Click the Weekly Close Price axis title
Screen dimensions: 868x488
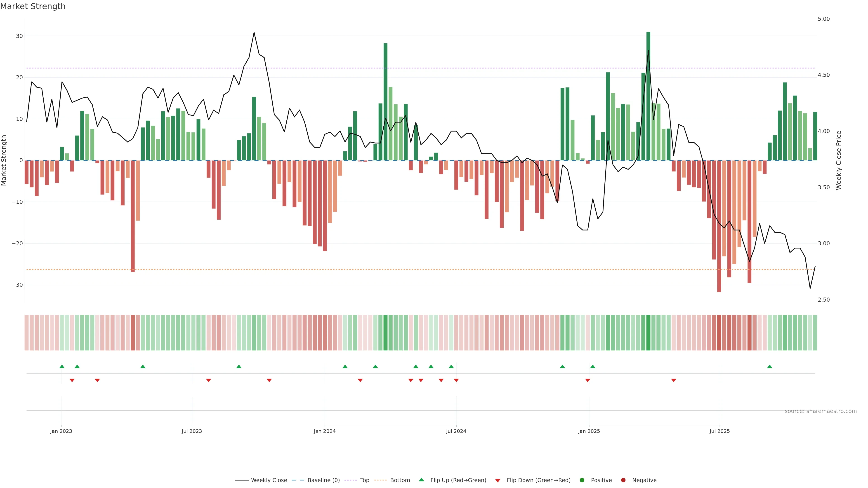pos(839,160)
